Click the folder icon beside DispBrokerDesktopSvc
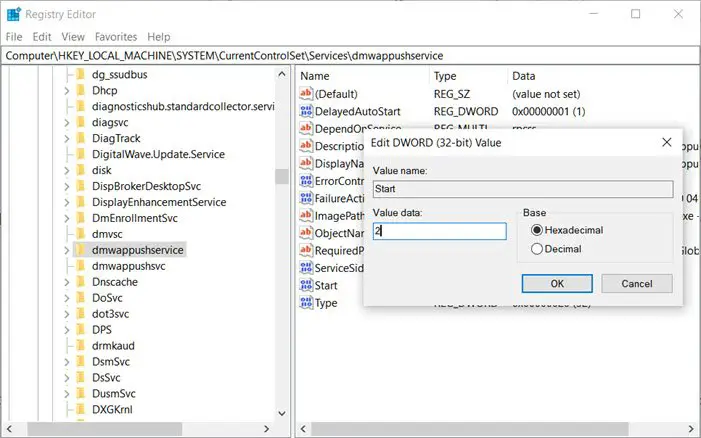The height and width of the screenshot is (438, 701). click(x=80, y=186)
